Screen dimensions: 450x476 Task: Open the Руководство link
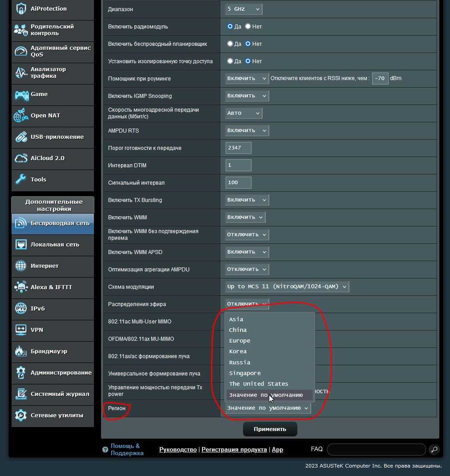(178, 450)
